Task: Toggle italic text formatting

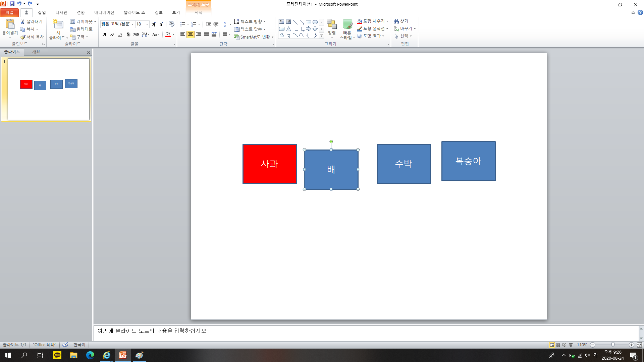Action: tap(112, 35)
